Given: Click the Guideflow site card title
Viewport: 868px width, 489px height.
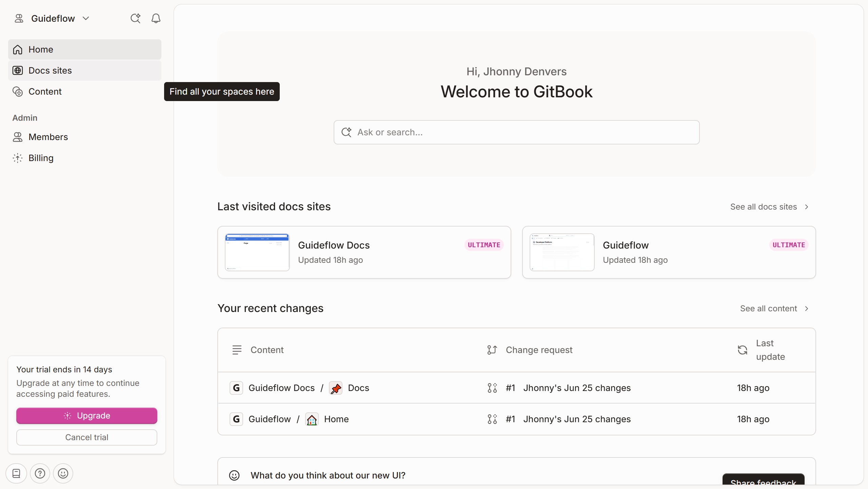Looking at the screenshot, I should [x=626, y=245].
